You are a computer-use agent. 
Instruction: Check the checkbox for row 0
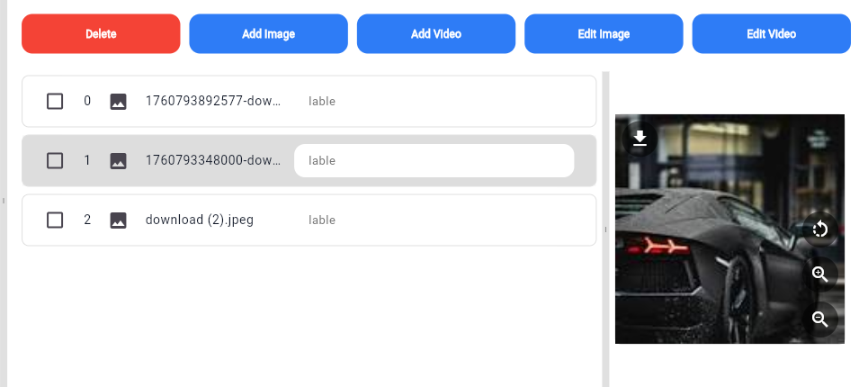[55, 102]
